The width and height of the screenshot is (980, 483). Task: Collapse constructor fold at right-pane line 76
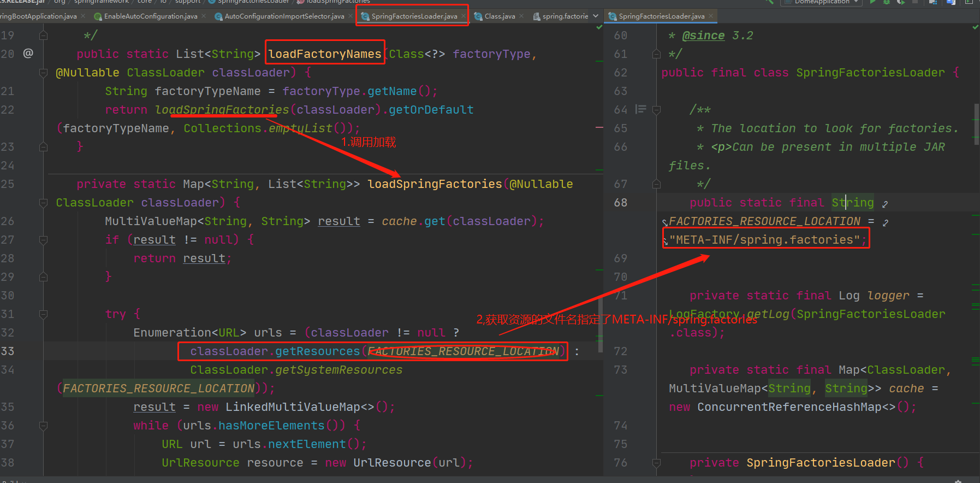[x=657, y=462]
